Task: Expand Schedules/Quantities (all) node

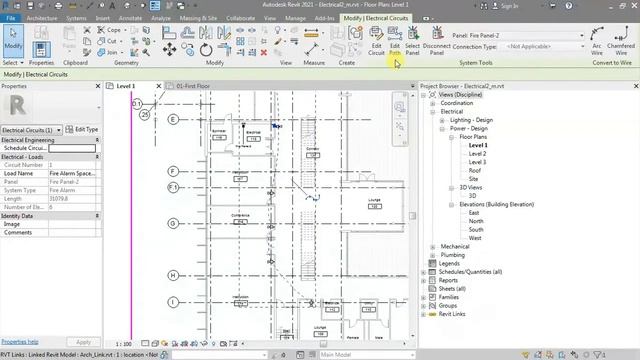Action: coord(423,272)
